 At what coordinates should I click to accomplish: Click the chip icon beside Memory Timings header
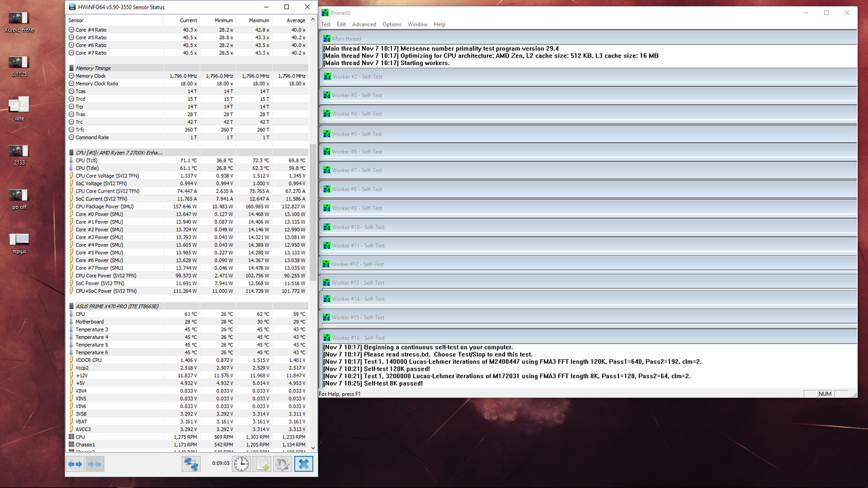71,68
